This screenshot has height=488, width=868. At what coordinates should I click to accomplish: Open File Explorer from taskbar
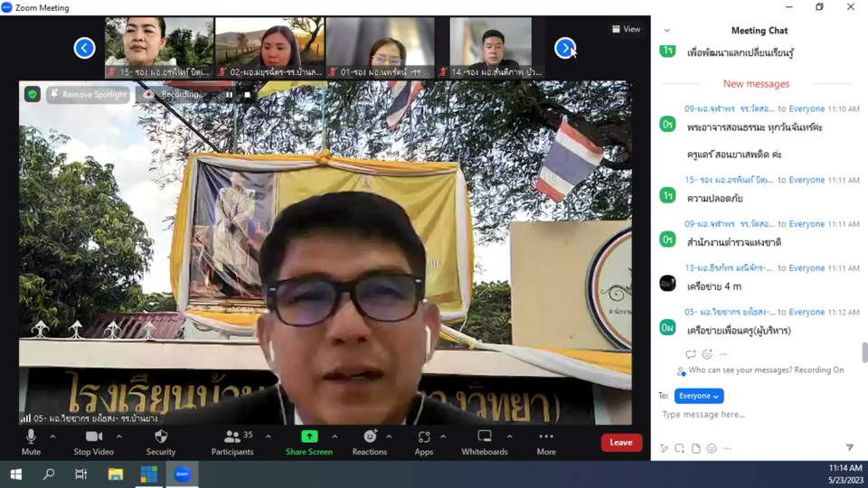pyautogui.click(x=115, y=474)
